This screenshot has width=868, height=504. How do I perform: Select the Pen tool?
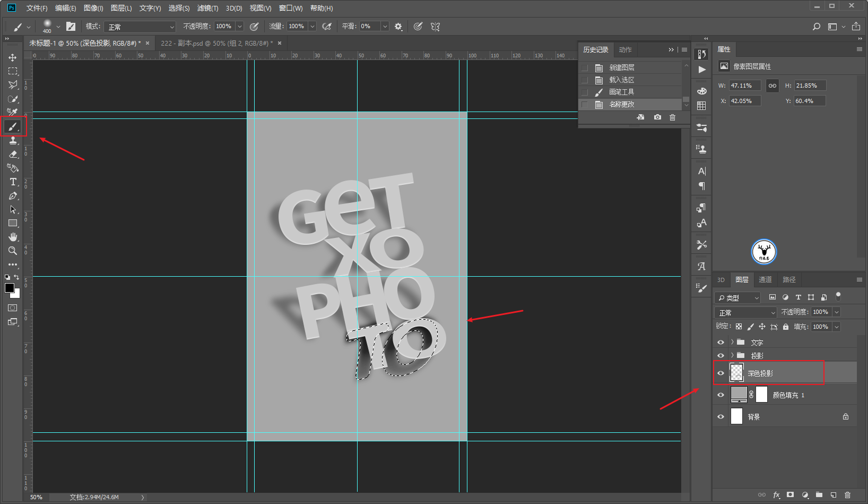[13, 195]
